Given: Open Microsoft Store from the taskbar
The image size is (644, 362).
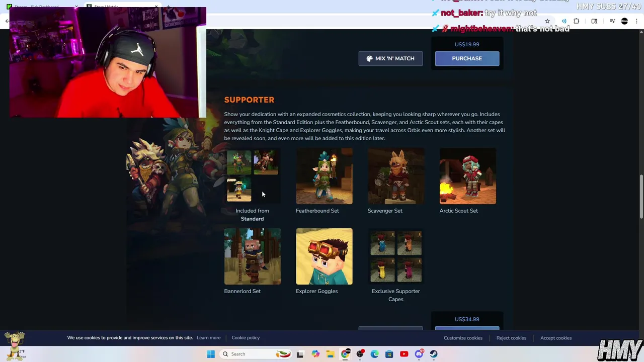Looking at the screenshot, I should click(389, 354).
